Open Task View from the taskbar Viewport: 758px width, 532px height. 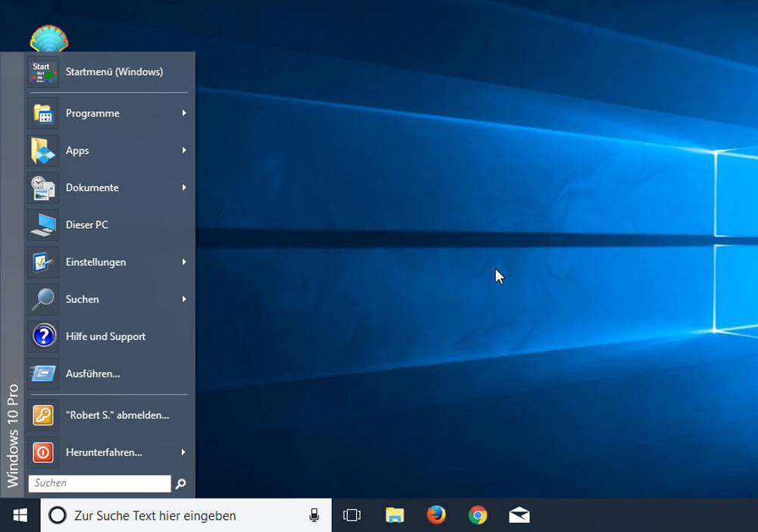tap(352, 515)
